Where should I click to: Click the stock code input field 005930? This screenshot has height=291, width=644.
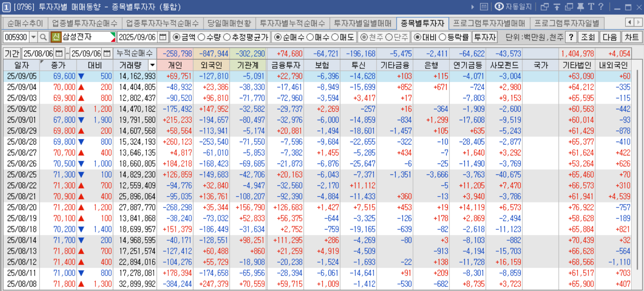[x=16, y=37]
